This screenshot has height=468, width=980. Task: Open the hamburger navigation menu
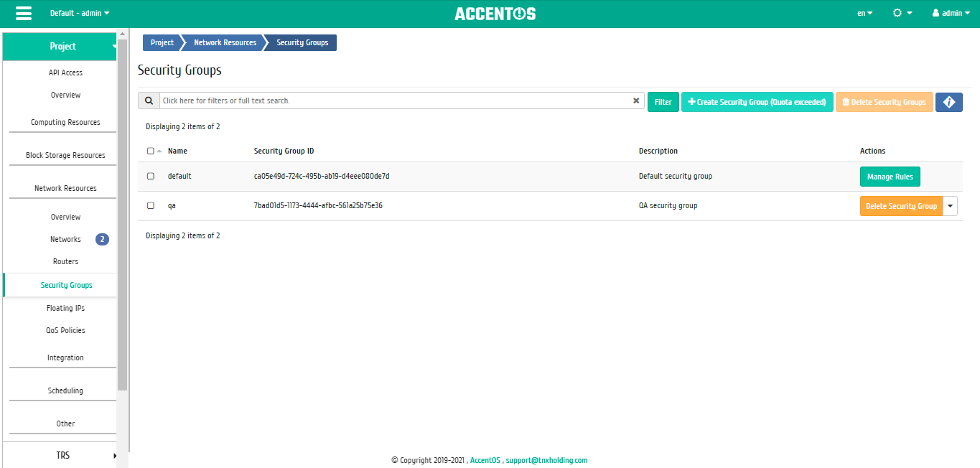click(23, 13)
